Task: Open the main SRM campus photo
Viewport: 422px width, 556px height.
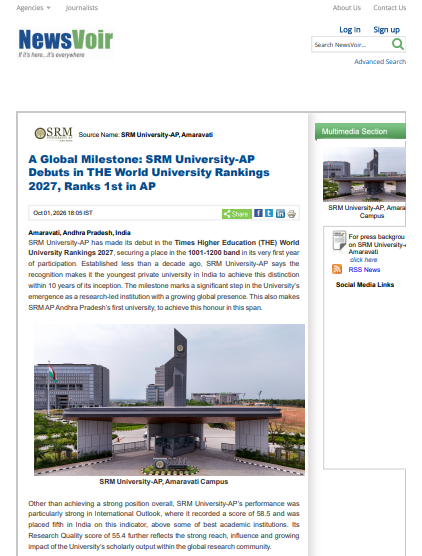Action: tap(169, 400)
